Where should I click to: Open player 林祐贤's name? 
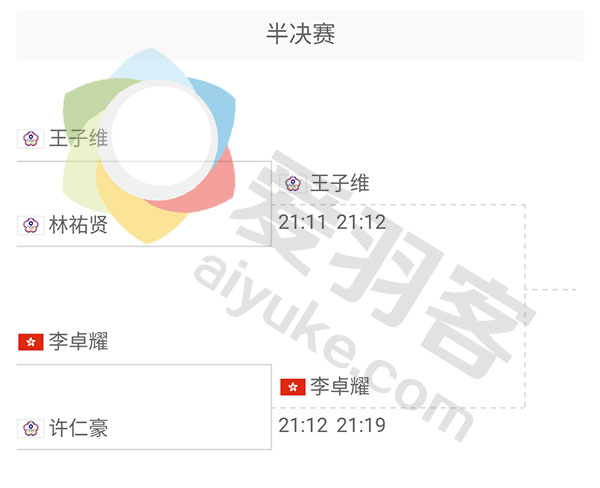point(78,225)
